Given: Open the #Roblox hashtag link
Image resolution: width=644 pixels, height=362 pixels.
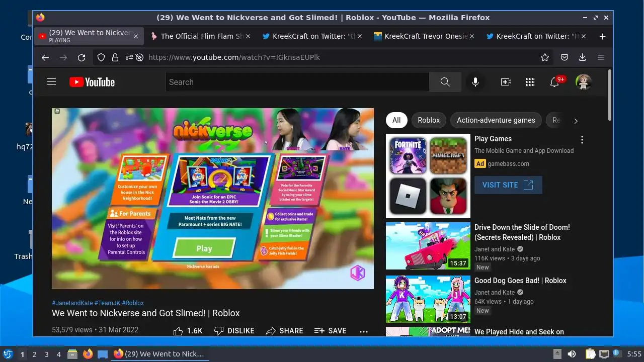Looking at the screenshot, I should pyautogui.click(x=133, y=303).
